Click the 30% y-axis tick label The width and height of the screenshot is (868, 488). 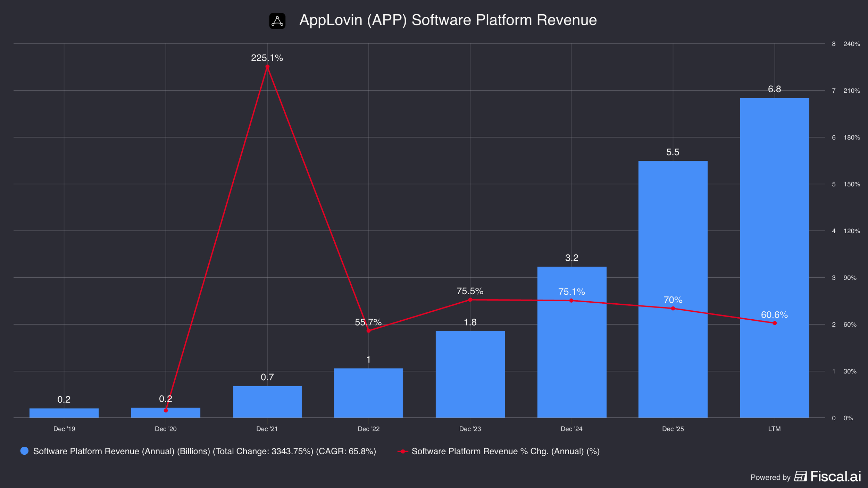(x=850, y=371)
